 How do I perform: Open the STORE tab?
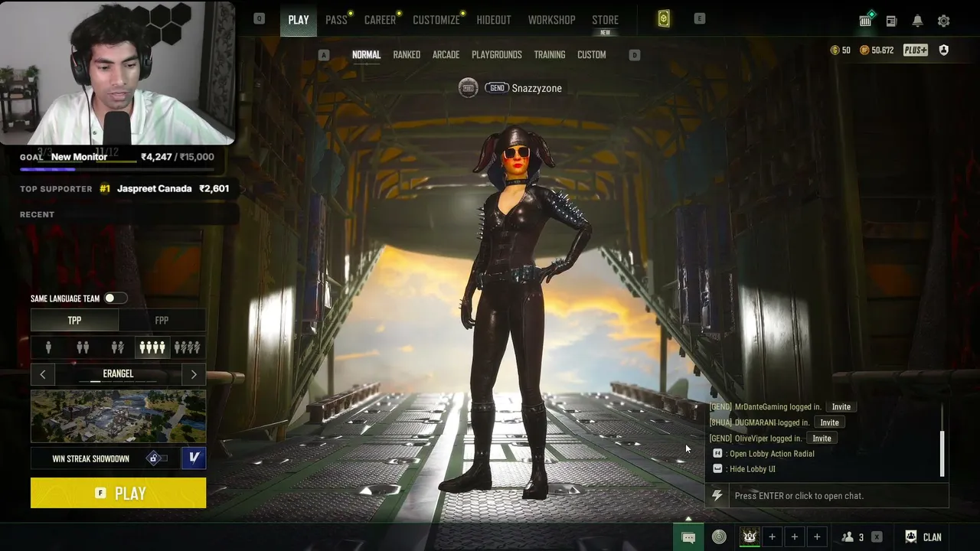pos(605,21)
